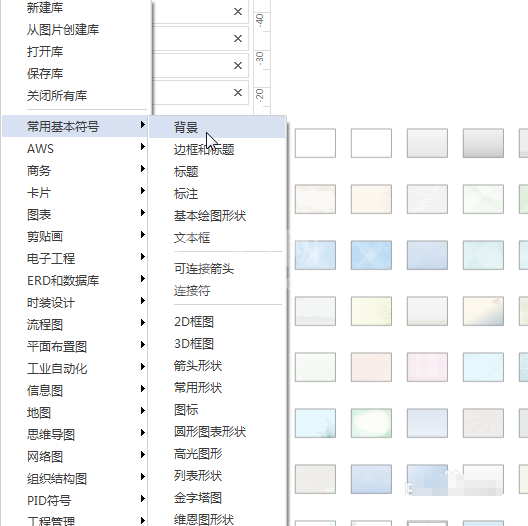
Task: Select 标题 library entry
Action: [x=218, y=171]
